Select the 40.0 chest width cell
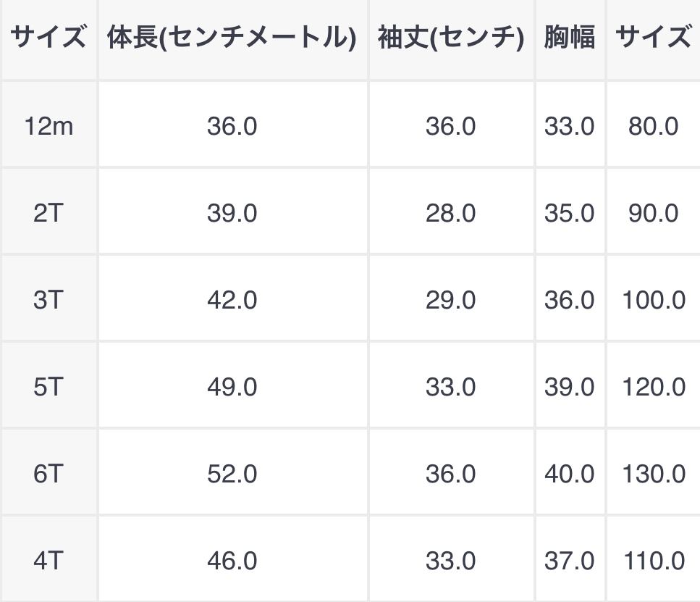 [x=569, y=474]
